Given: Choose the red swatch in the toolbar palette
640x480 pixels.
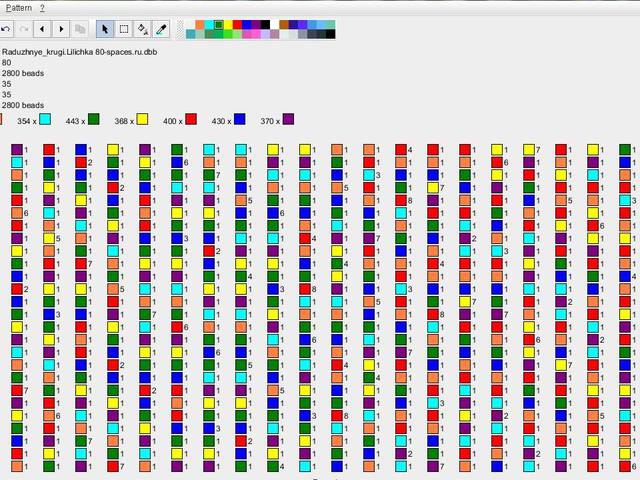Looking at the screenshot, I should coord(237,24).
